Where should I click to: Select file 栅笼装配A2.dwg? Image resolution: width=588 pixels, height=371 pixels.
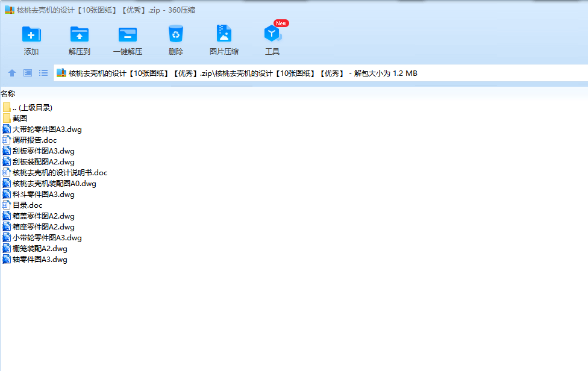tap(35, 249)
